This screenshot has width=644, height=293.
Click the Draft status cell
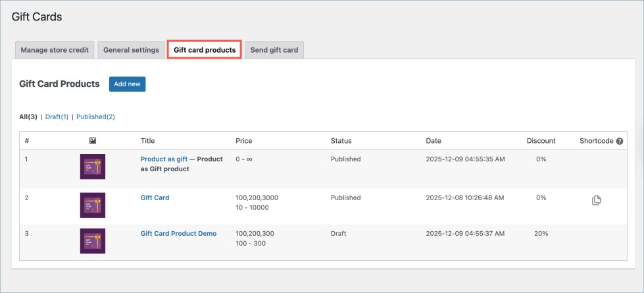coord(338,234)
